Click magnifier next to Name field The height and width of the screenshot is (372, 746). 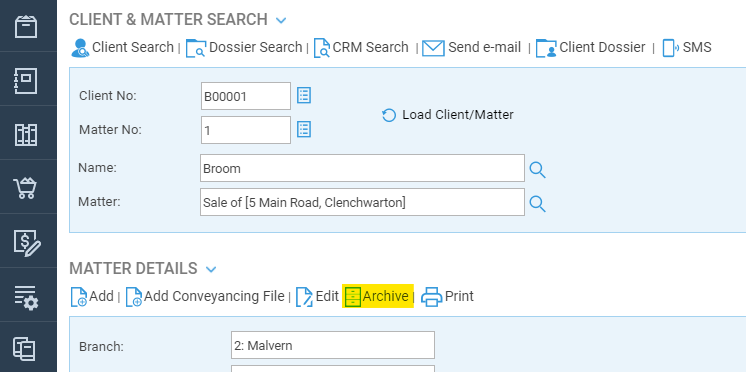click(x=538, y=169)
